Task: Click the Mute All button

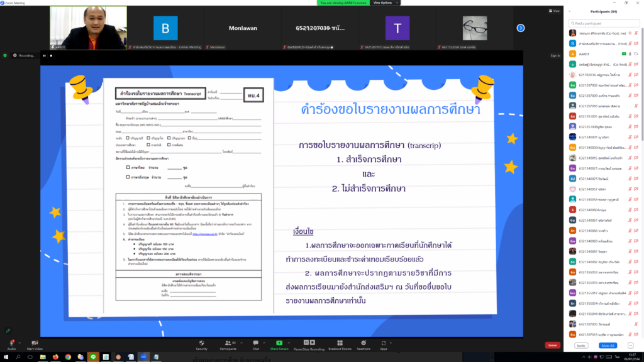Action: [x=608, y=346]
